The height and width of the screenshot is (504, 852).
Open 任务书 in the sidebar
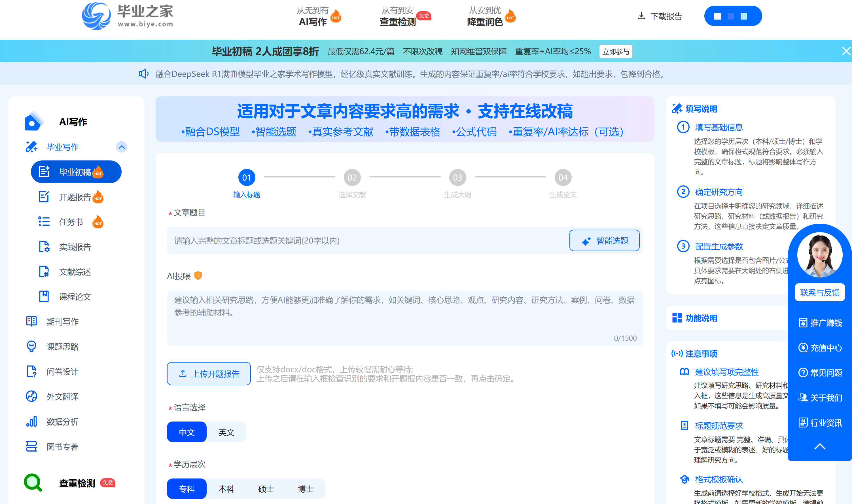[x=71, y=222]
